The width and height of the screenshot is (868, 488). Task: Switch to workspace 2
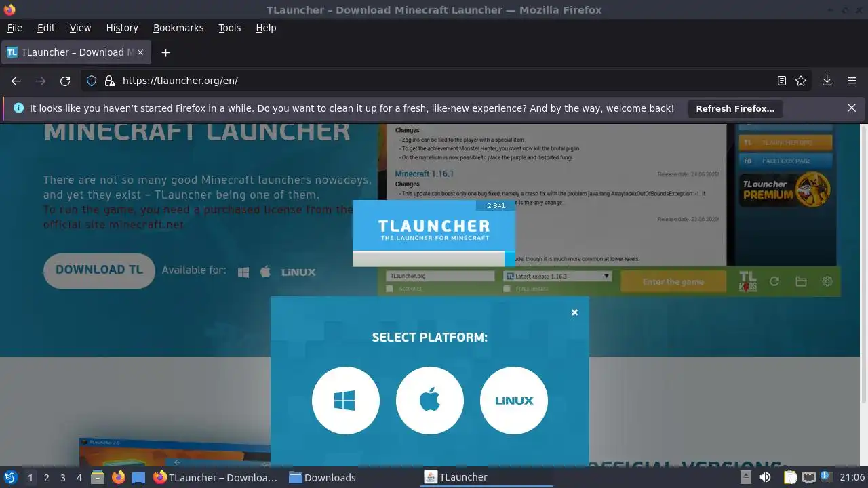(x=46, y=477)
